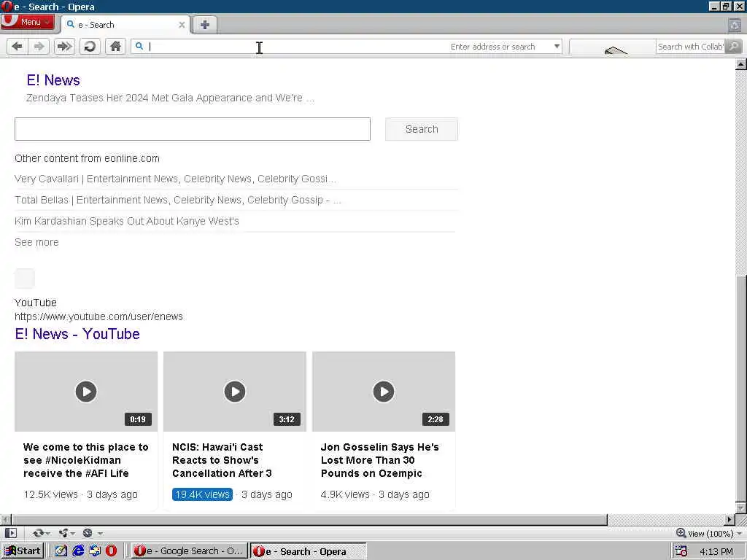Image resolution: width=747 pixels, height=560 pixels.
Task: Open the "E! News" result link
Action: click(x=53, y=80)
